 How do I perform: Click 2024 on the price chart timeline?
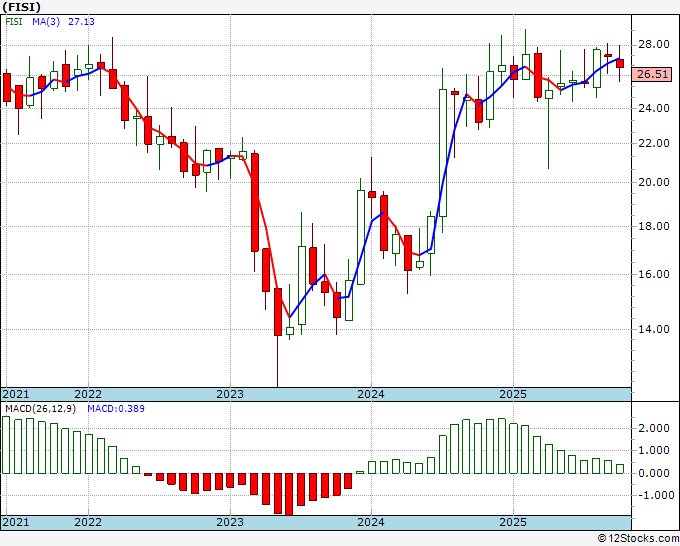tap(371, 394)
